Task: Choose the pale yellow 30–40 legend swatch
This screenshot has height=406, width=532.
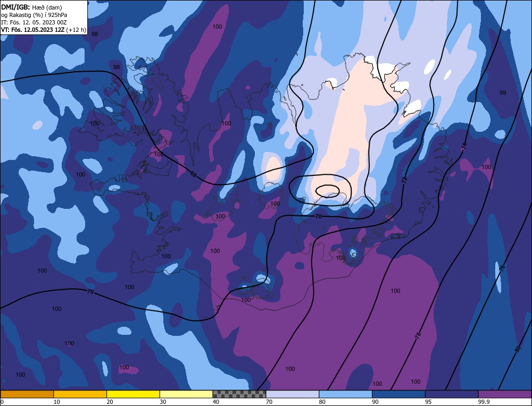Action: 186,394
